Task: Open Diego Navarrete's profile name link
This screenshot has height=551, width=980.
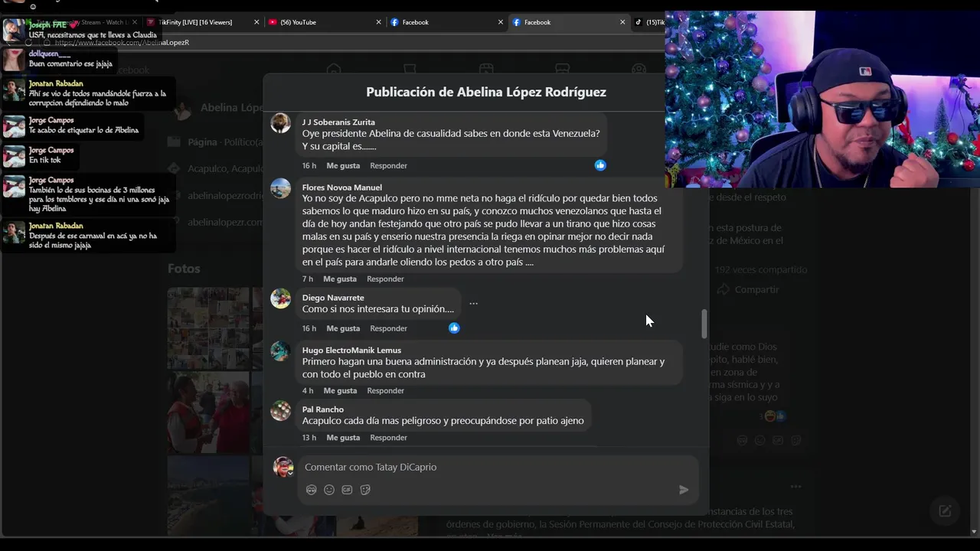Action: (333, 298)
